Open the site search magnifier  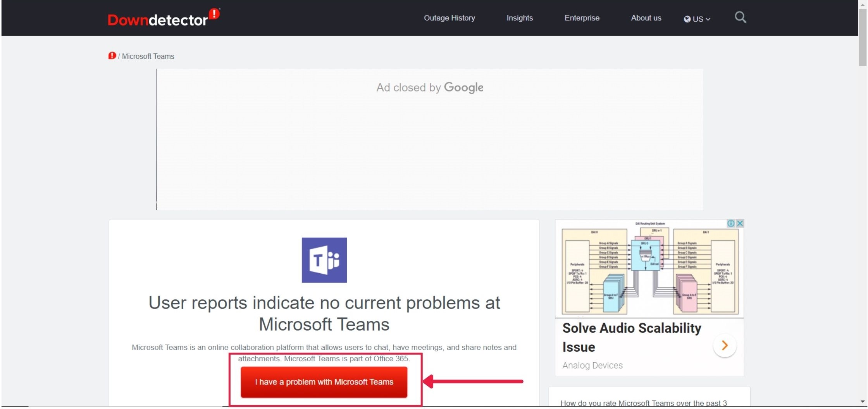point(740,17)
